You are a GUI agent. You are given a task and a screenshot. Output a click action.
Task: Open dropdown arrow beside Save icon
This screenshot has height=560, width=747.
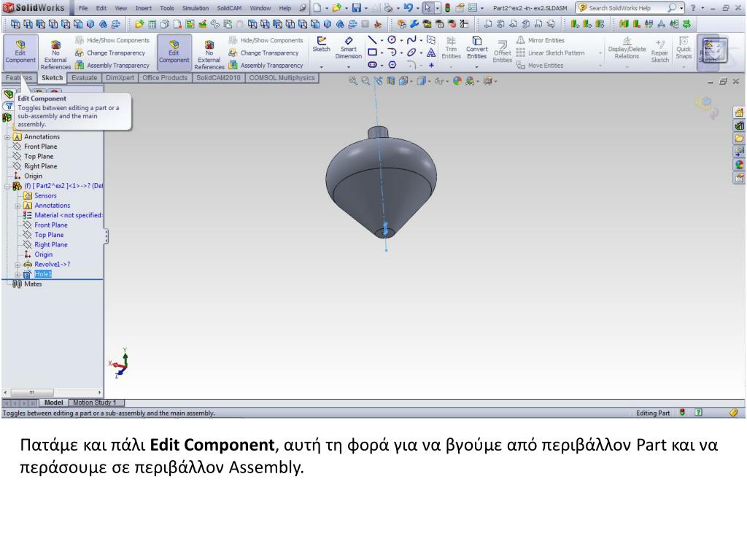coord(366,8)
